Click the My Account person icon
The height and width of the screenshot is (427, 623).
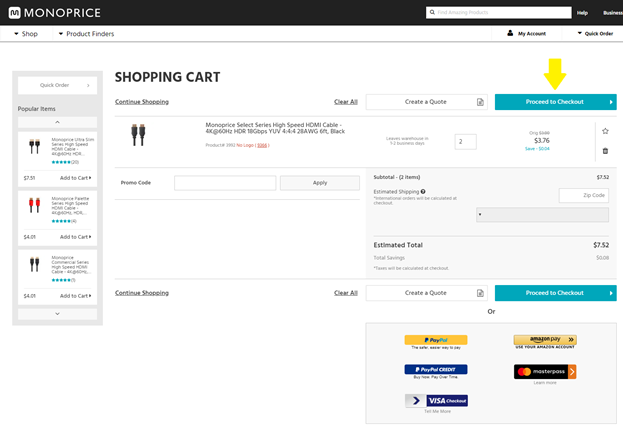(x=510, y=33)
